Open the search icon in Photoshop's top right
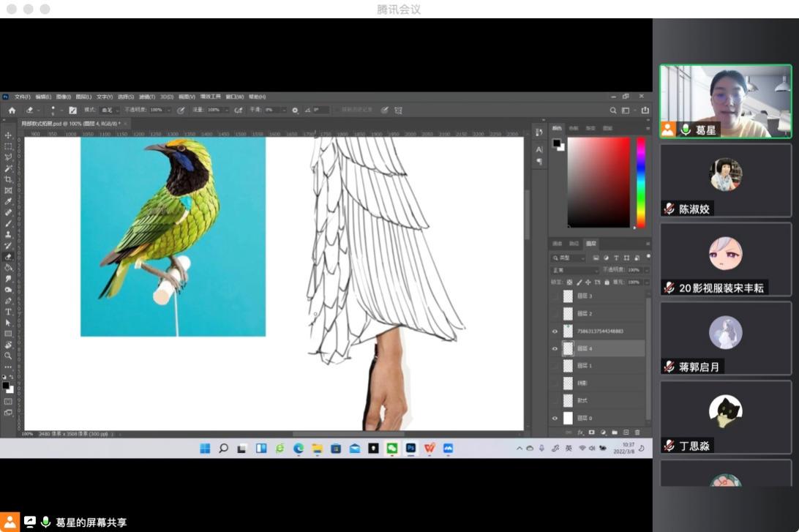799x532 pixels. (x=613, y=110)
